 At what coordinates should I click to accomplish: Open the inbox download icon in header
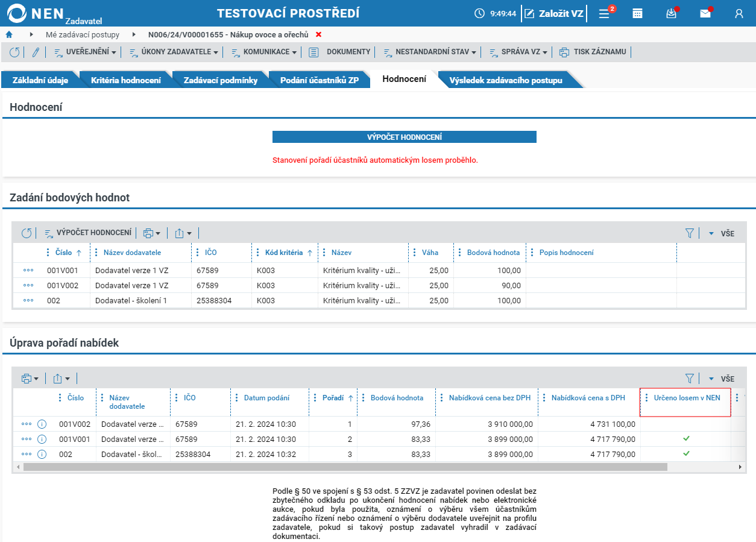pyautogui.click(x=672, y=13)
